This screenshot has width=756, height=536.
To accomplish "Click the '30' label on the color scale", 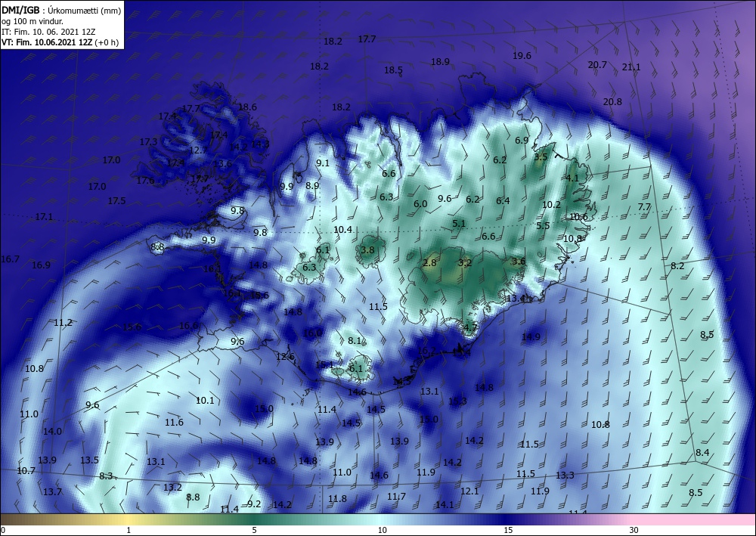I will coord(634,531).
